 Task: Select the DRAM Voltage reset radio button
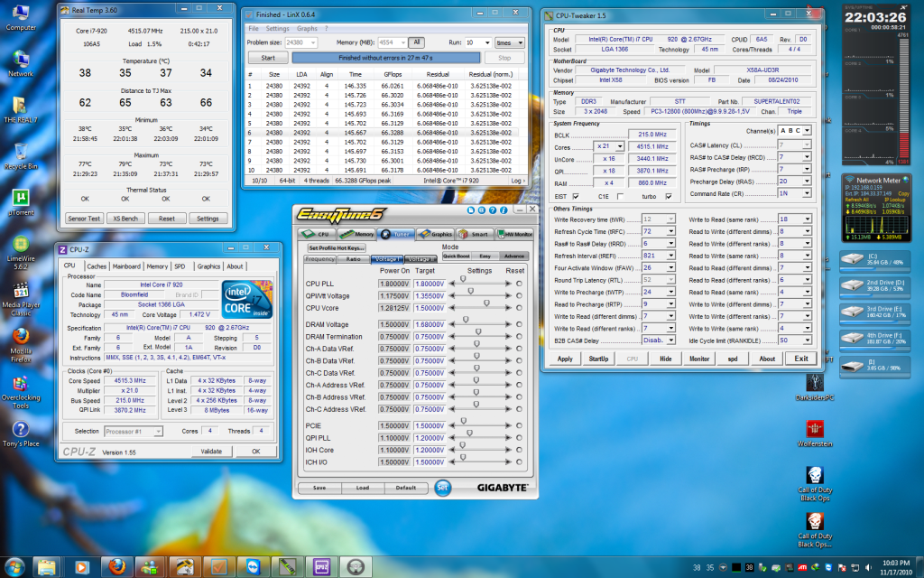point(519,324)
